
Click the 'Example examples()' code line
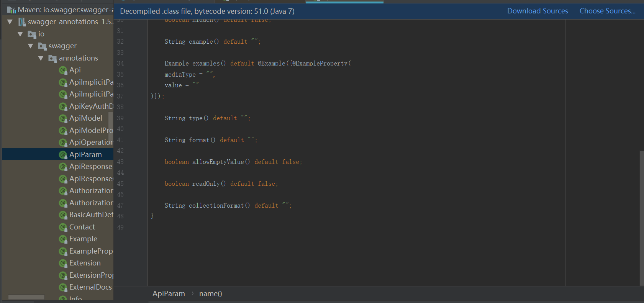pyautogui.click(x=258, y=64)
